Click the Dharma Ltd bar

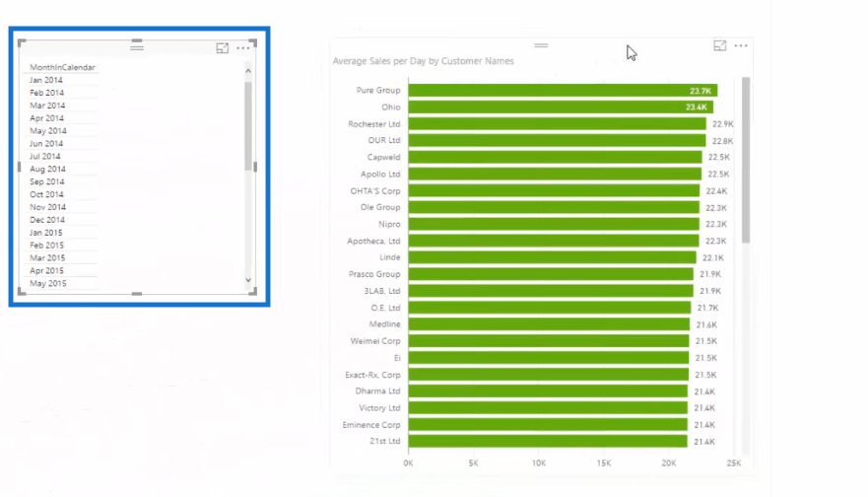(x=548, y=391)
